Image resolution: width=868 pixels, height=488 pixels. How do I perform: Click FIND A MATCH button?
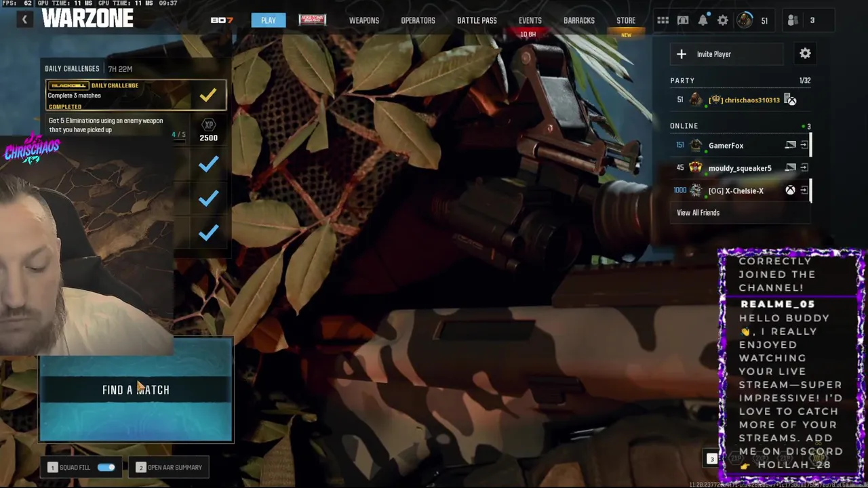pyautogui.click(x=136, y=389)
